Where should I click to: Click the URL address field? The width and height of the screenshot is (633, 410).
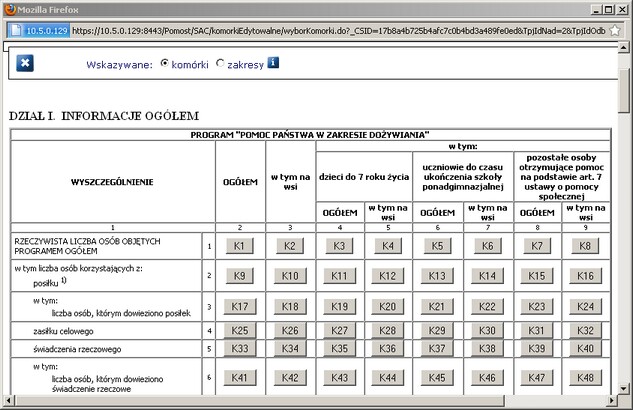point(340,30)
